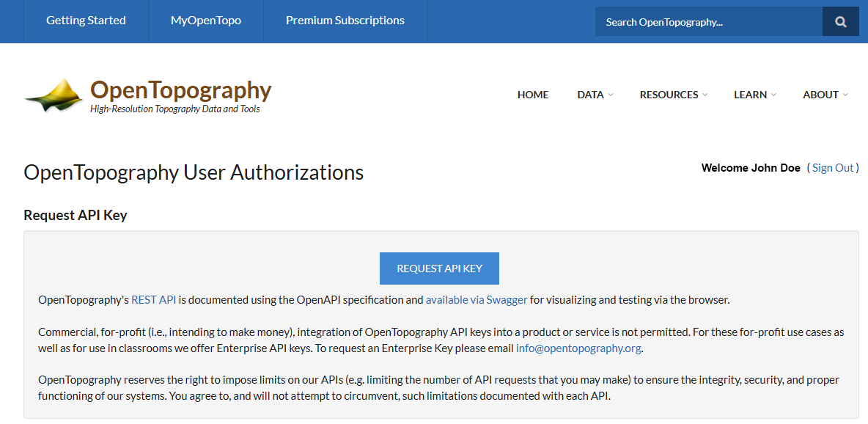Click the High-Resolution Topography Data and Tools tagline
Screen dimensions: 868x424
tap(175, 109)
